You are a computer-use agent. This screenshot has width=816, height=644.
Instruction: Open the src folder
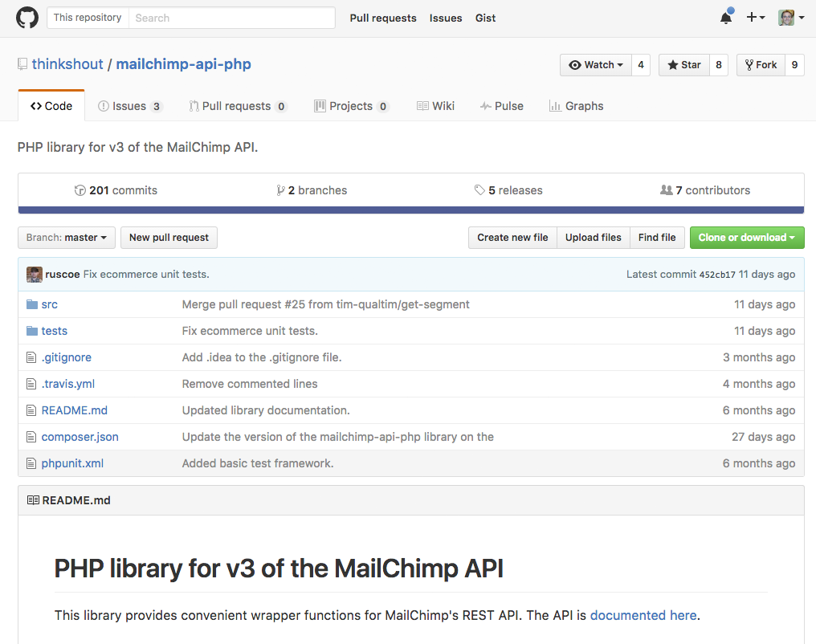50,304
